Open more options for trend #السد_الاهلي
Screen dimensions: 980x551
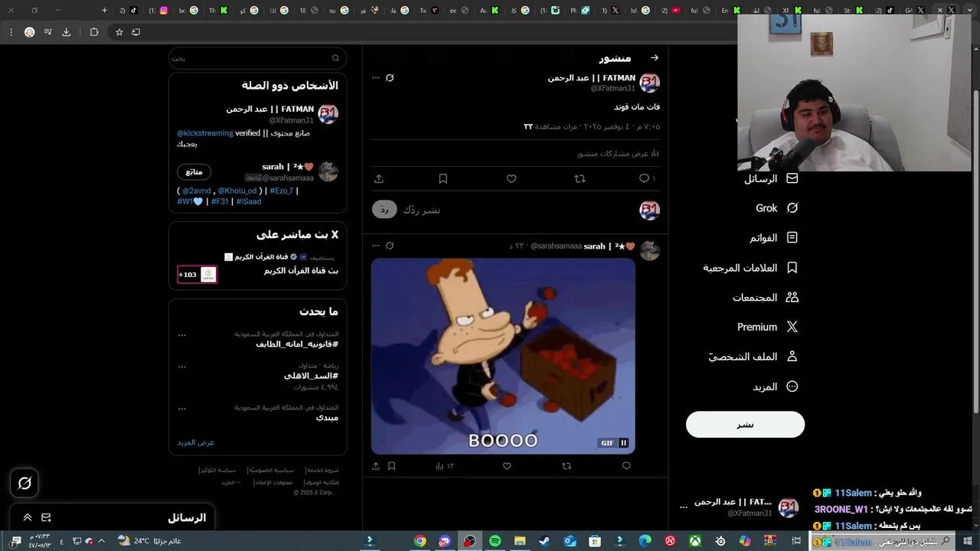point(181,366)
